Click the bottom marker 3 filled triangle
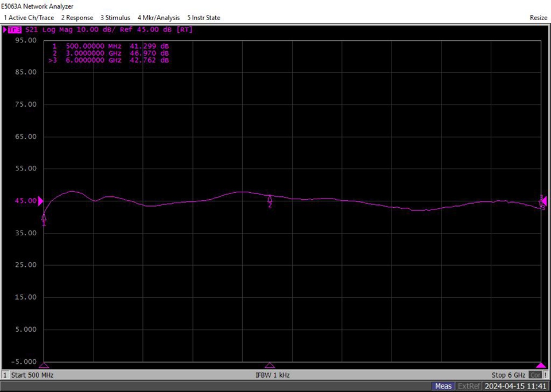The width and height of the screenshot is (551, 392). (x=541, y=365)
